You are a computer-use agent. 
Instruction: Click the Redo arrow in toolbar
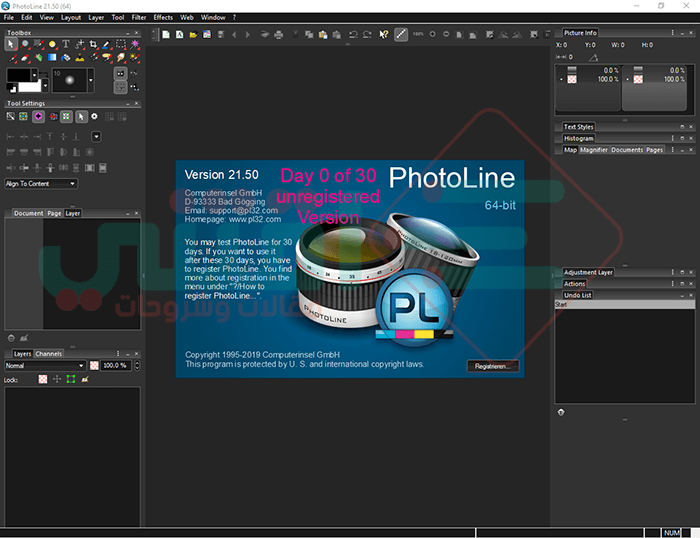click(x=367, y=34)
